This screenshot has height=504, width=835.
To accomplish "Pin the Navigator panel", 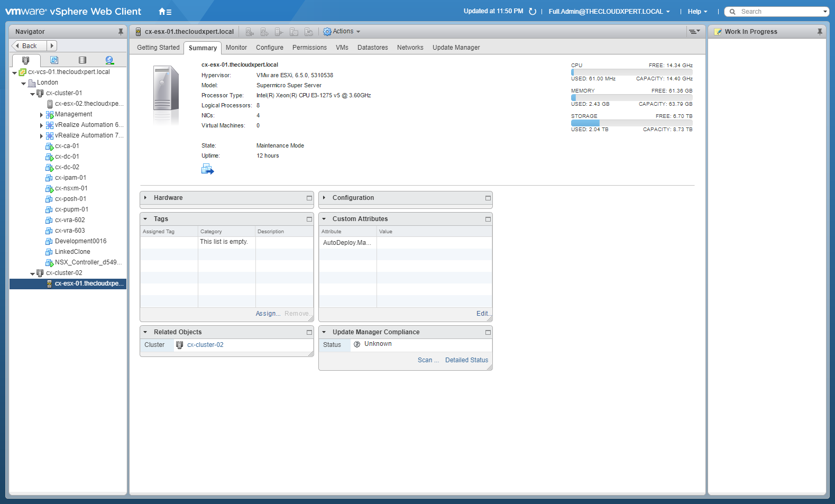I will click(x=121, y=32).
